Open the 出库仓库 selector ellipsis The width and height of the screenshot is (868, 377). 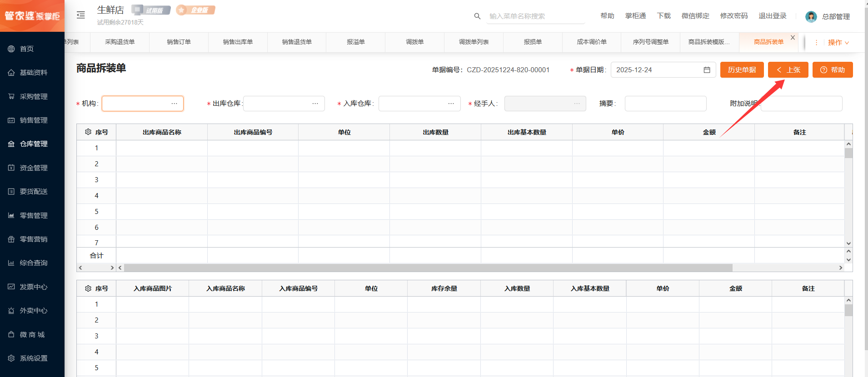point(315,104)
